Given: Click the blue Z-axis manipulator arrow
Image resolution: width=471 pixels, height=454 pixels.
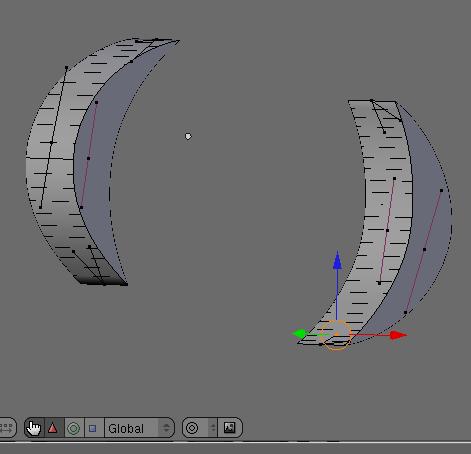Looking at the screenshot, I should point(337,260).
